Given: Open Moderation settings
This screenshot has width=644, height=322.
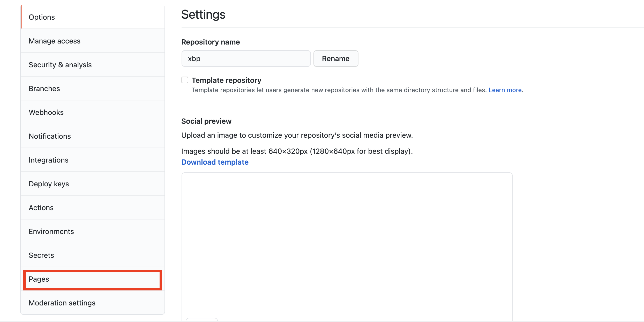Looking at the screenshot, I should coord(62,303).
